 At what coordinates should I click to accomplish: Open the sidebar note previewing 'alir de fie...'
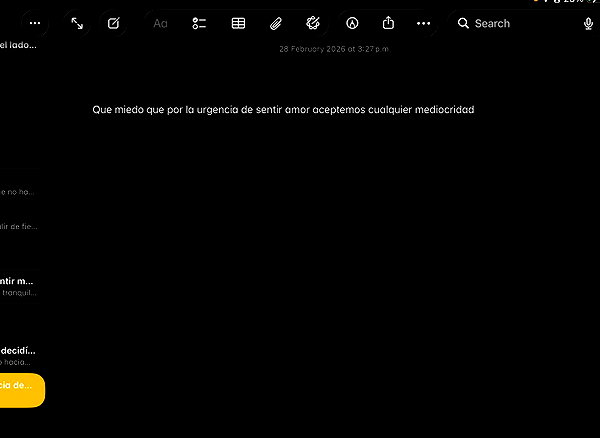[x=19, y=226]
